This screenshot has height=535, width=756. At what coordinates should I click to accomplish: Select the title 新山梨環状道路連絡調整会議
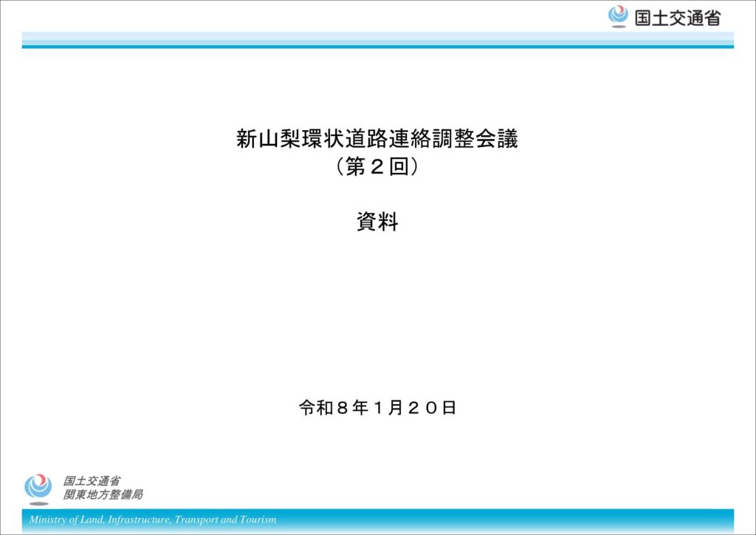point(377,139)
